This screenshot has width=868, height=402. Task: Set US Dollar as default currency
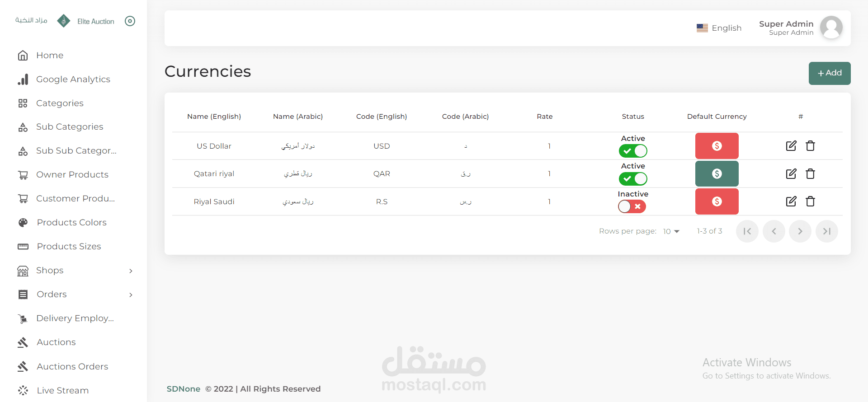click(717, 146)
